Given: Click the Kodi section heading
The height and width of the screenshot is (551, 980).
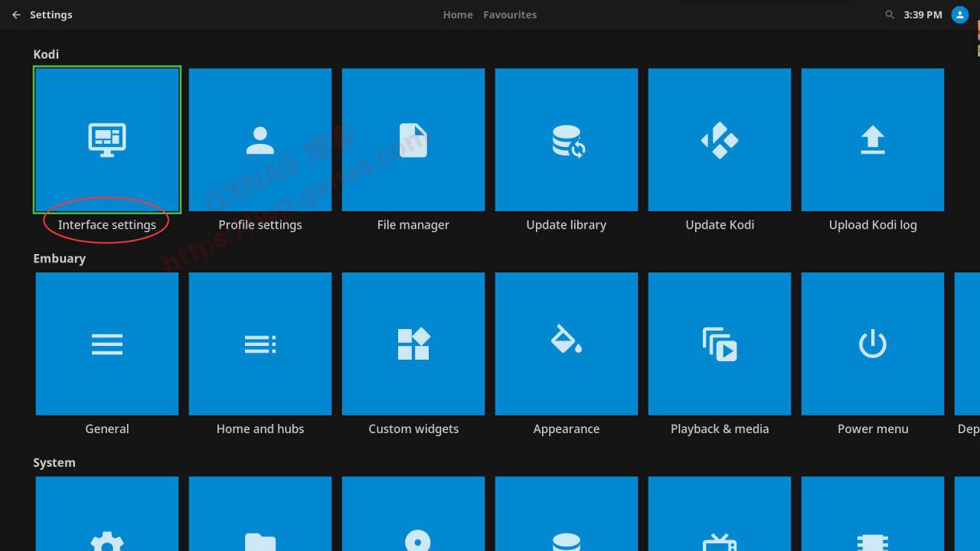Looking at the screenshot, I should point(46,54).
